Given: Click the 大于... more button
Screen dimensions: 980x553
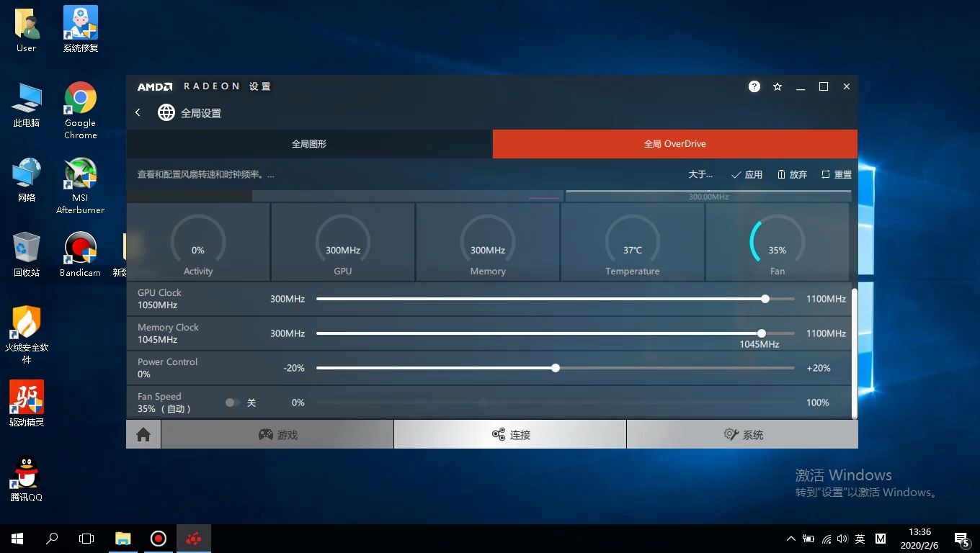Looking at the screenshot, I should pos(700,175).
